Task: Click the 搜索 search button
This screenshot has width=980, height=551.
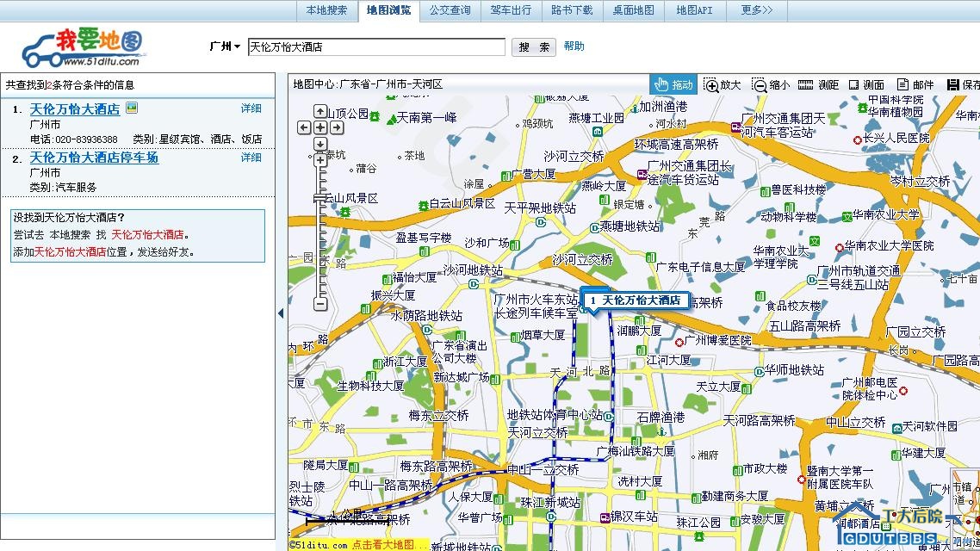Action: coord(534,47)
